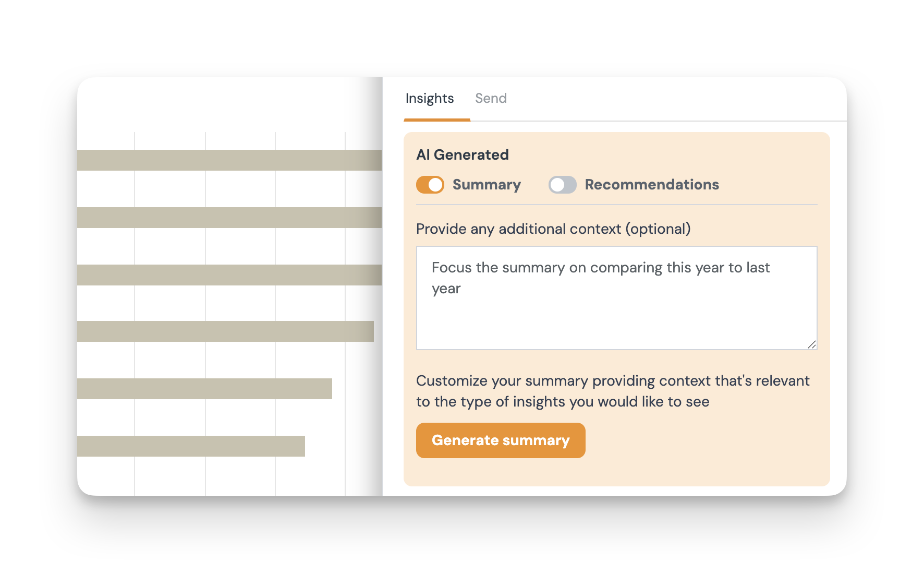Enable the Recommendations toggle

point(562,185)
